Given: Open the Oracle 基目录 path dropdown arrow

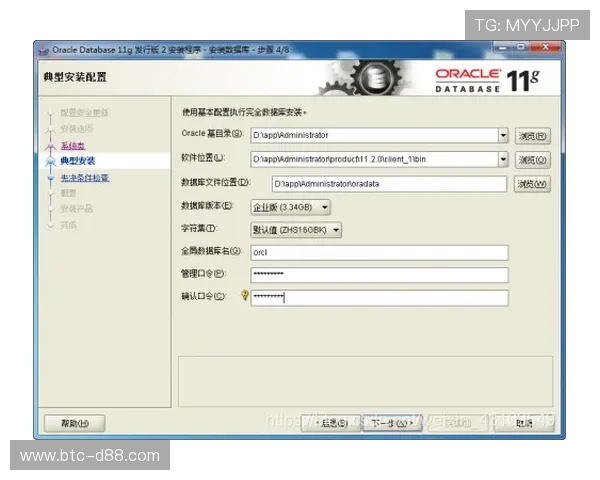Looking at the screenshot, I should tap(503, 136).
